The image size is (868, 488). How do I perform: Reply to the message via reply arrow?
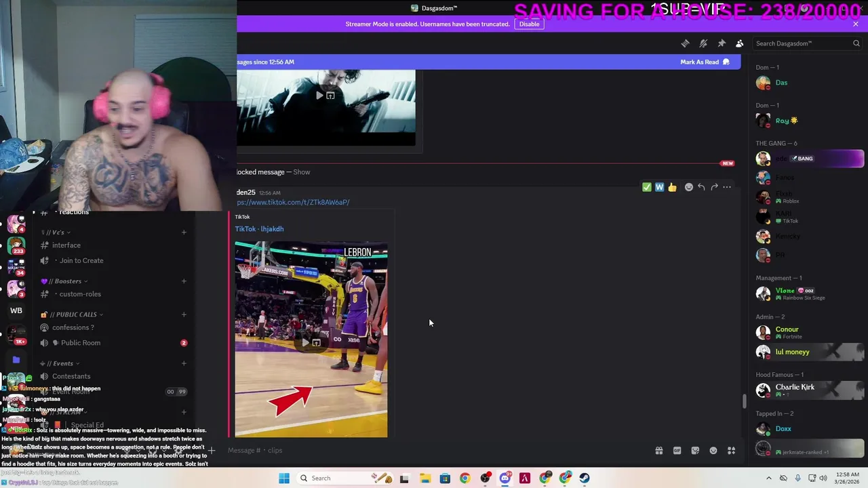coord(701,187)
